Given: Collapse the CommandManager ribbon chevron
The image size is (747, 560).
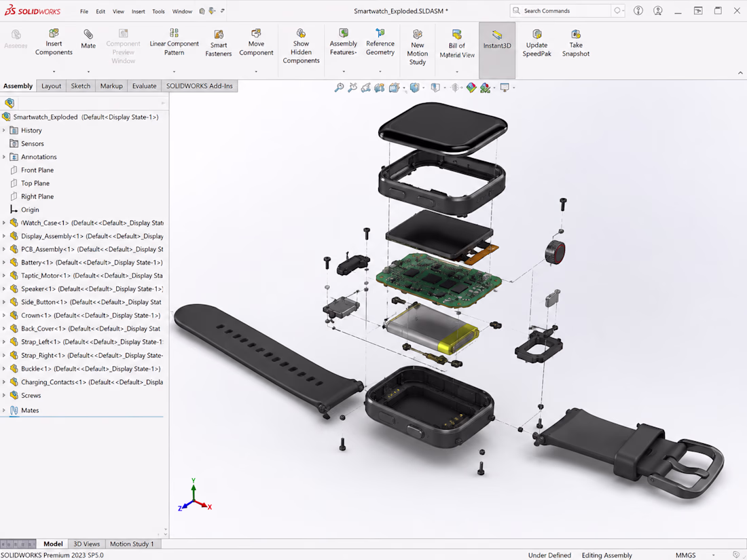Looking at the screenshot, I should (x=740, y=73).
